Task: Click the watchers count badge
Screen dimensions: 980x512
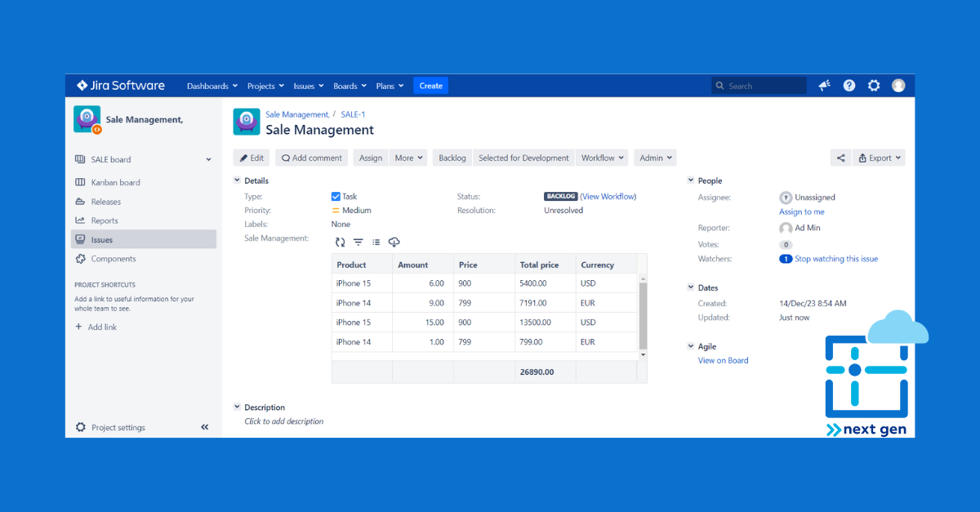Action: (786, 259)
